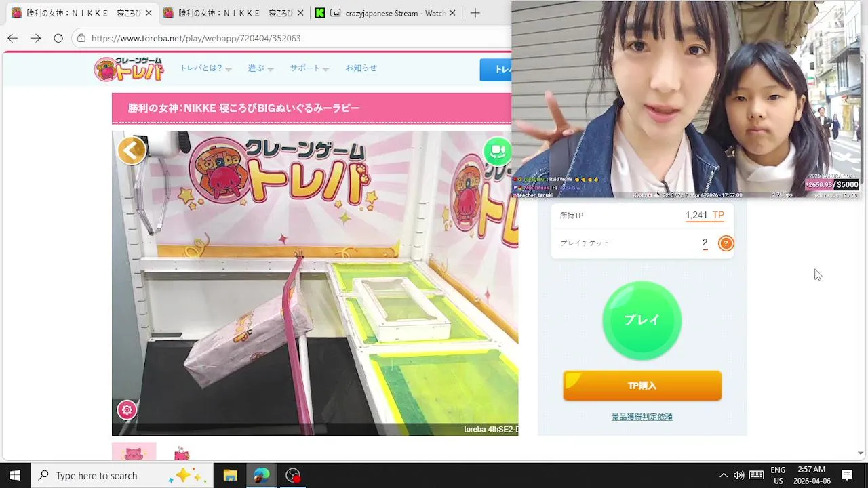Image resolution: width=868 pixels, height=488 pixels.
Task: Reload the page with refresh icon
Action: [x=58, y=38]
